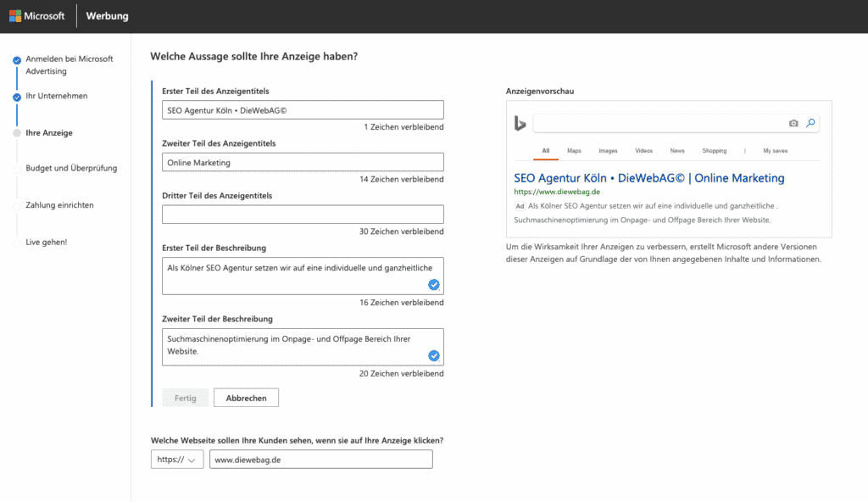Screen dimensions: 868x502
Task: Switch to All tab in preview
Action: [x=546, y=151]
